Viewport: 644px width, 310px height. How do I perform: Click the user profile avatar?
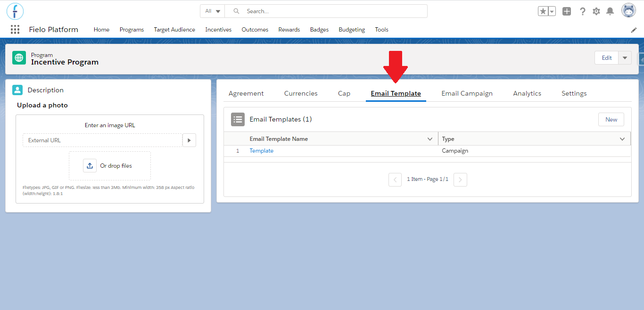(x=628, y=11)
